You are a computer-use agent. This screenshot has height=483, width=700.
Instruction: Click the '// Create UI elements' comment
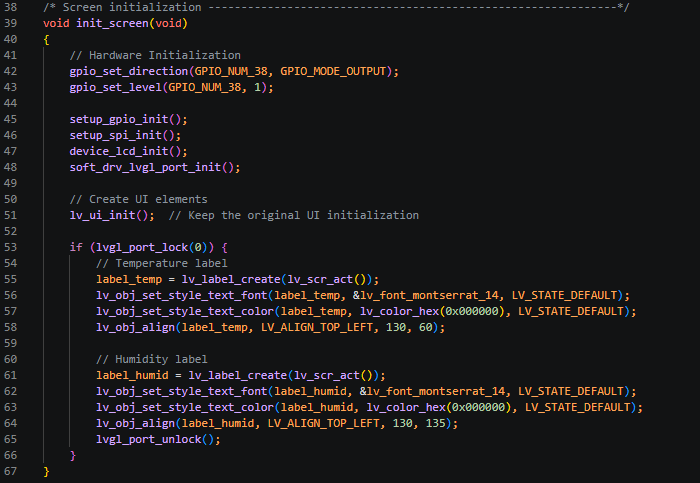[x=138, y=200]
